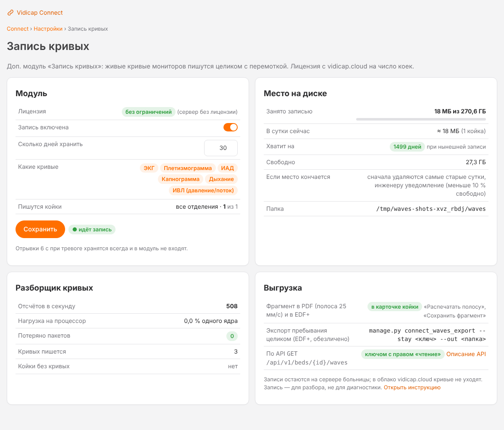The width and height of the screenshot is (504, 430).
Task: Click the Свободно value 27,3 ГБ
Action: click(476, 162)
